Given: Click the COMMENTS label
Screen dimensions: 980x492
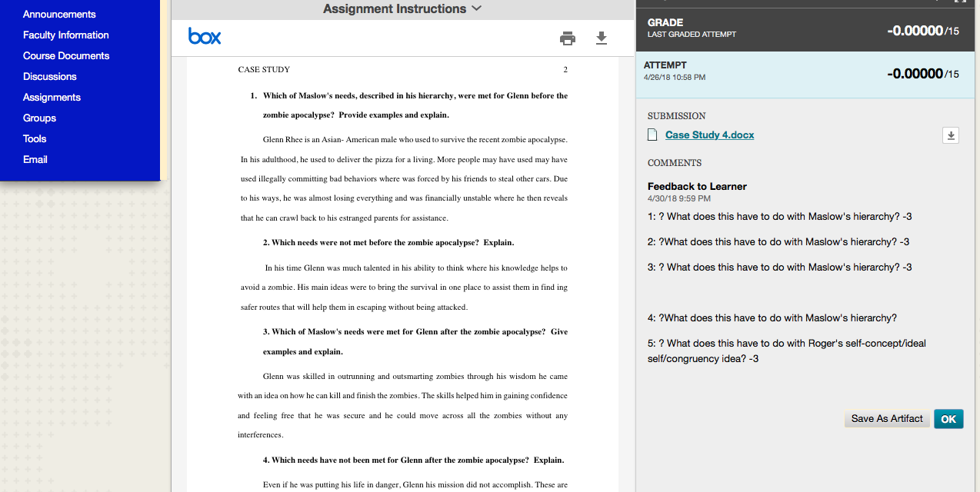Looking at the screenshot, I should coord(675,163).
